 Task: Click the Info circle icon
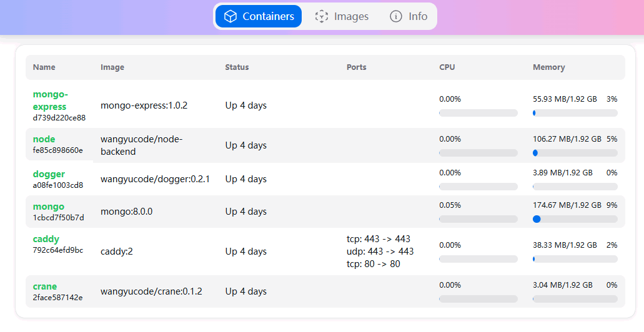click(395, 16)
